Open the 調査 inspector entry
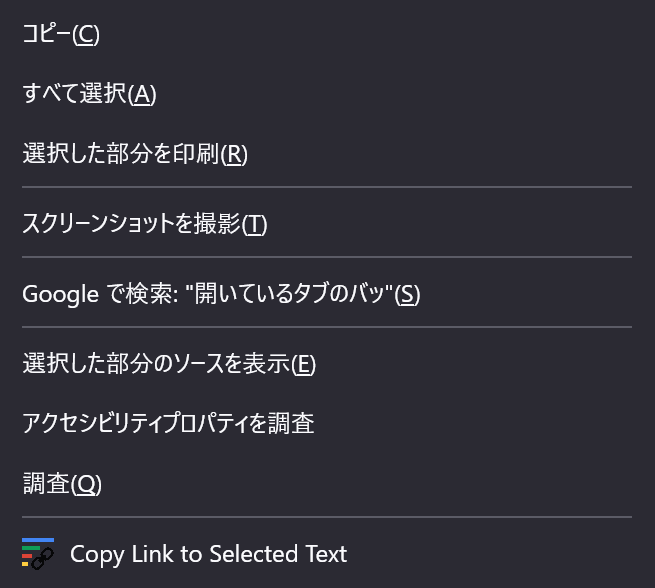655x588 pixels. [x=328, y=484]
